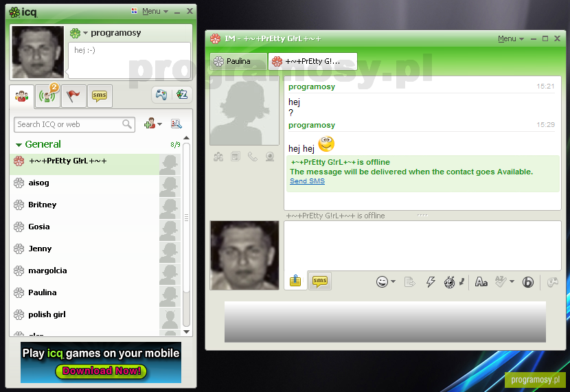The width and height of the screenshot is (570, 392).
Task: Click the magnifier search icon in search box
Action: click(127, 124)
